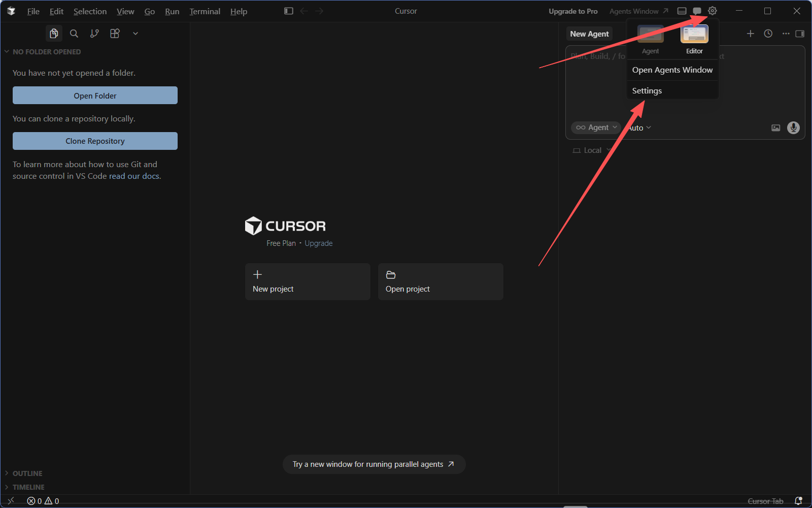Open the Search view icon
The width and height of the screenshot is (812, 508).
click(x=74, y=34)
